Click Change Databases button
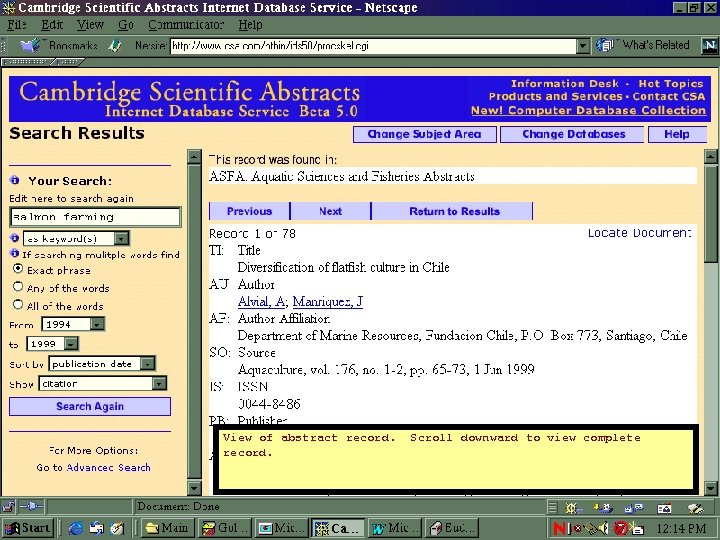The height and width of the screenshot is (540, 720). (x=572, y=134)
